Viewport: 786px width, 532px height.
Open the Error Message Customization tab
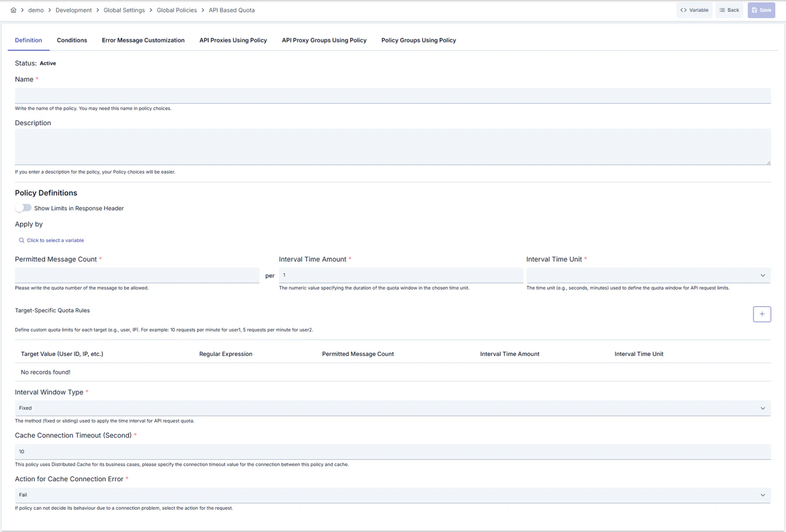point(143,40)
